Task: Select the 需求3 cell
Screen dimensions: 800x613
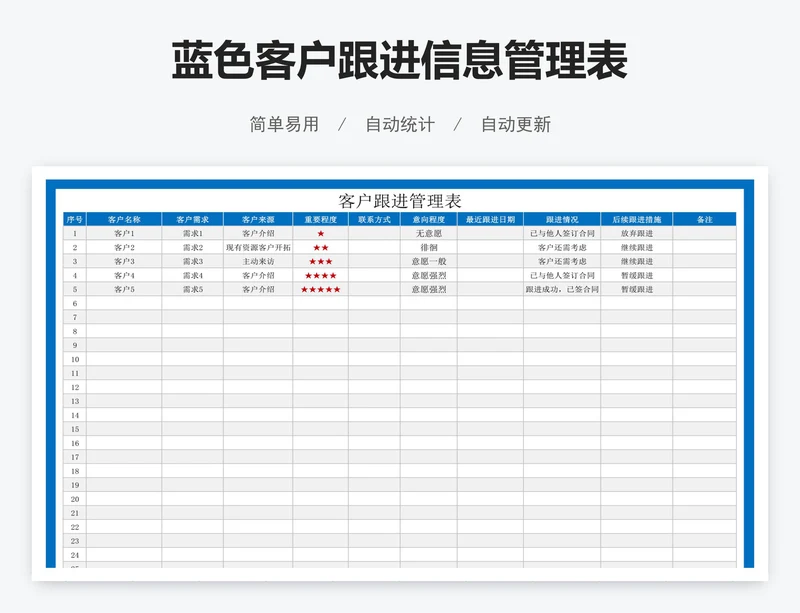Action: click(192, 261)
